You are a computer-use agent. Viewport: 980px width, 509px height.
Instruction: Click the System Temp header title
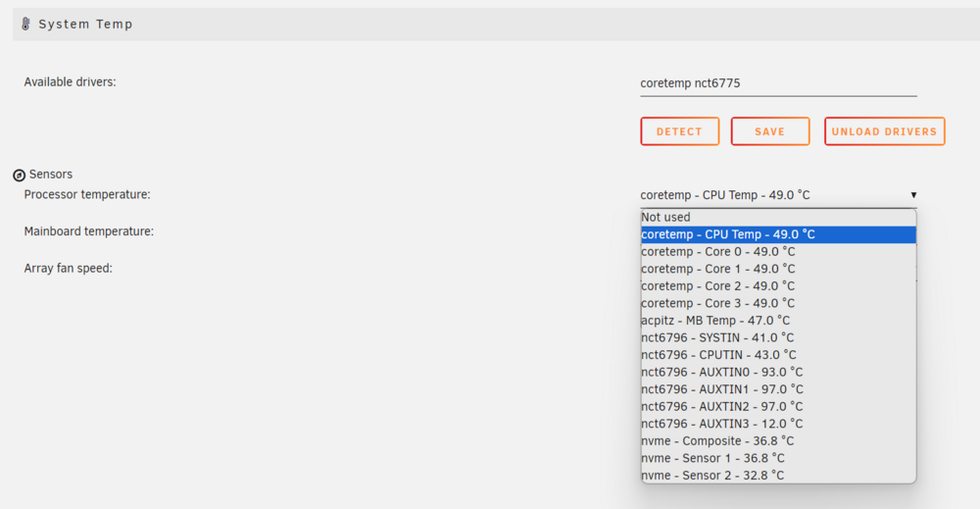tap(85, 25)
